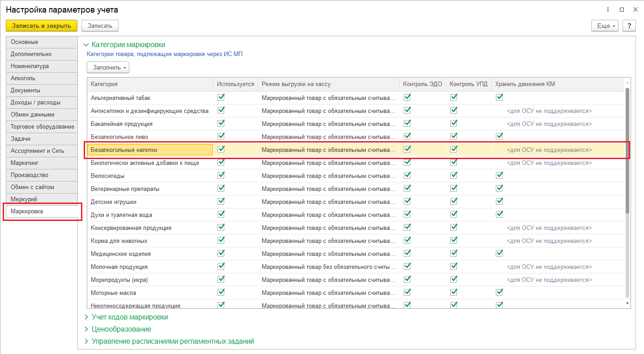Click 'Записать и закрыть' button
644x354 pixels.
click(42, 26)
